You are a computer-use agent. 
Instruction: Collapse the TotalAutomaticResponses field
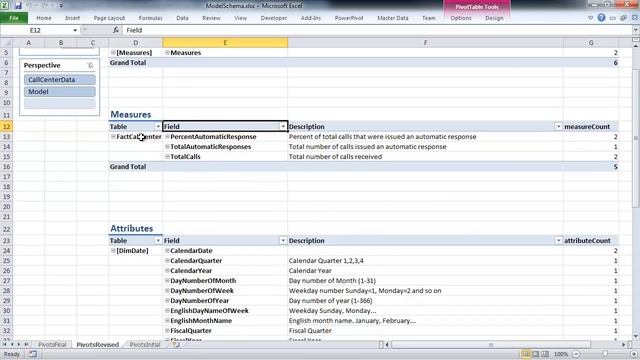167,147
